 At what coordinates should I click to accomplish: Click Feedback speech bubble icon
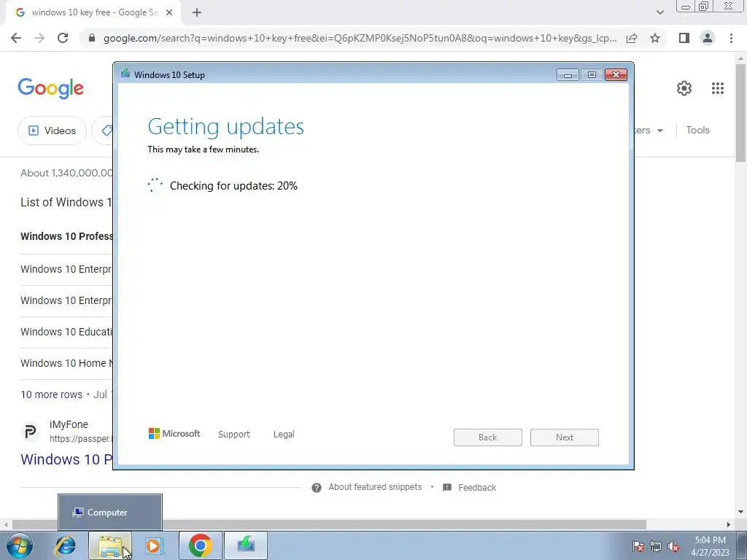tap(447, 488)
